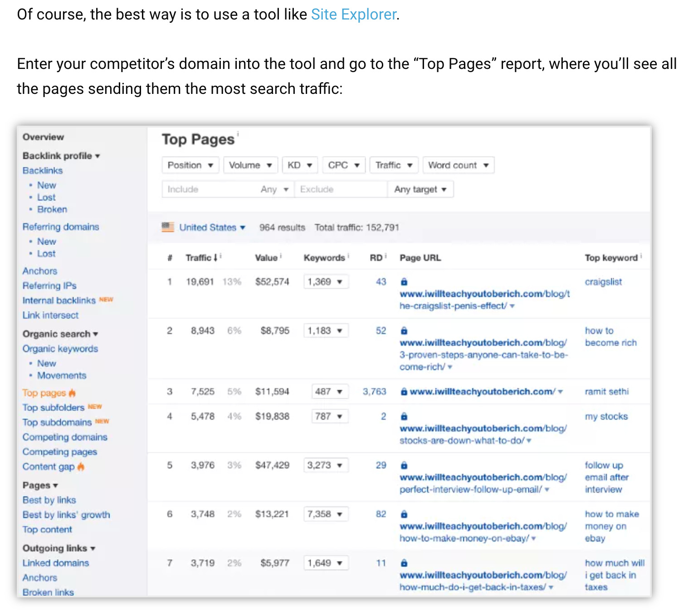
Task: Open the Site Explorer link
Action: click(x=353, y=14)
